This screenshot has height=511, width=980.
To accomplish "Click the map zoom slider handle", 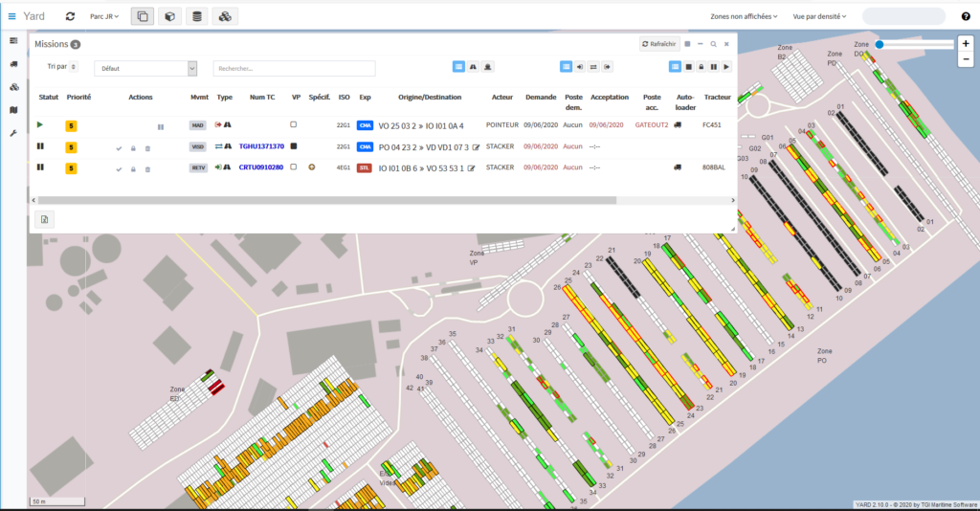I will tap(880, 44).
